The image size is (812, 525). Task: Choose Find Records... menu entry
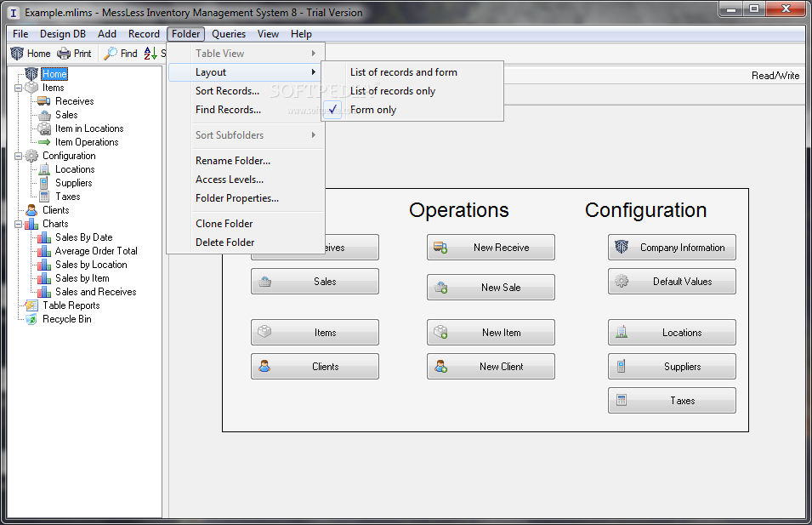pos(247,110)
